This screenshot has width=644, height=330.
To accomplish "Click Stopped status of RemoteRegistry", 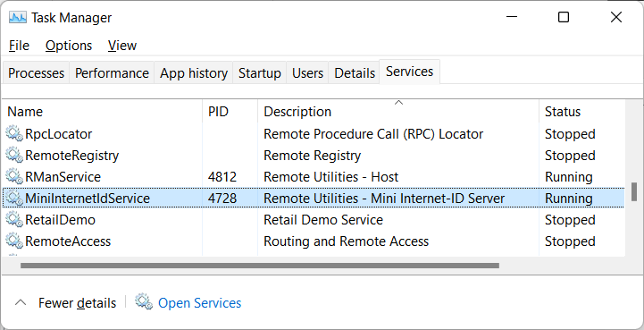I will [570, 156].
